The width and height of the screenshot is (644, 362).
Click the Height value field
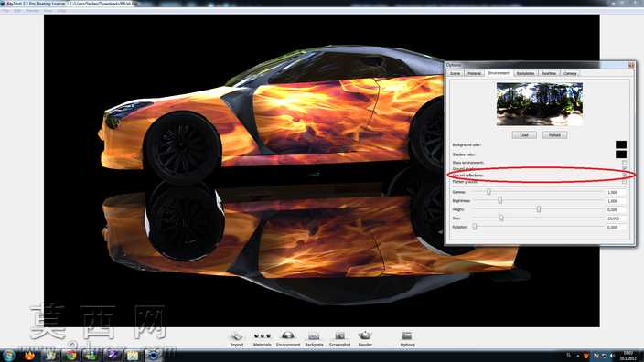pos(616,209)
